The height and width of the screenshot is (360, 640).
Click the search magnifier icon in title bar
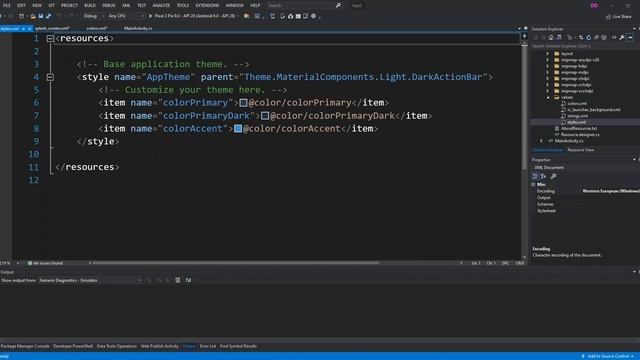pos(338,5)
